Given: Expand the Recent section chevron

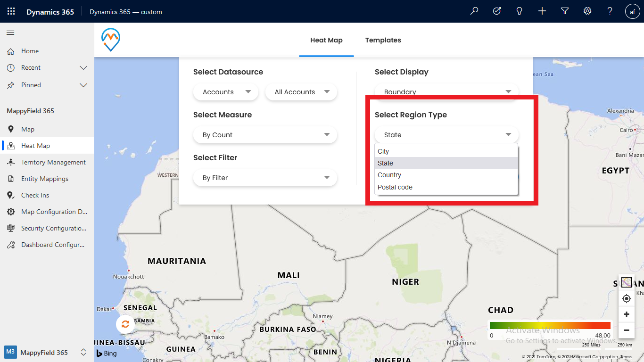Looking at the screenshot, I should [83, 68].
